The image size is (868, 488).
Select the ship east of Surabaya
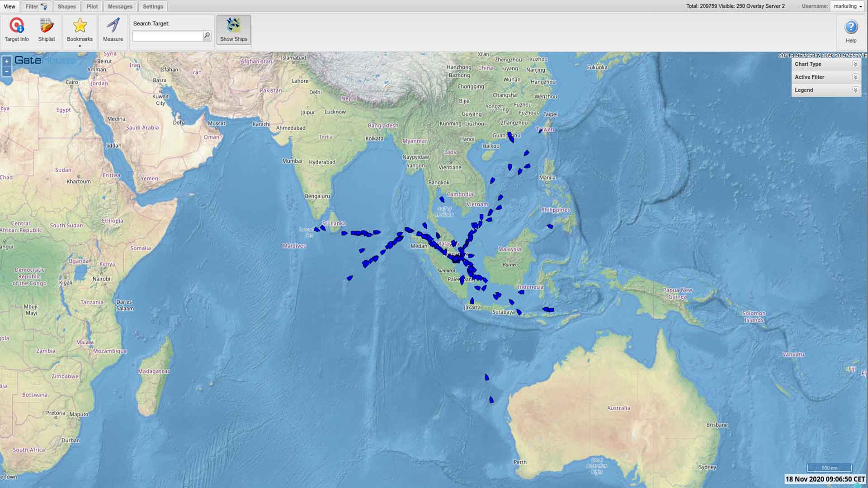coord(519,312)
